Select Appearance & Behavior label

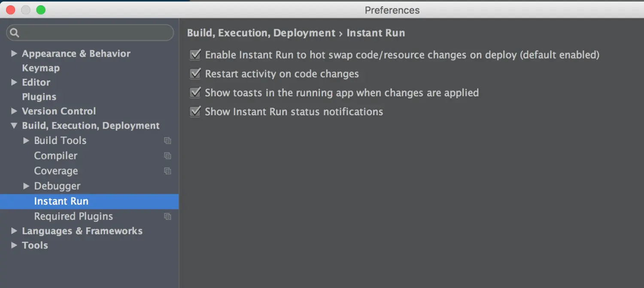76,53
